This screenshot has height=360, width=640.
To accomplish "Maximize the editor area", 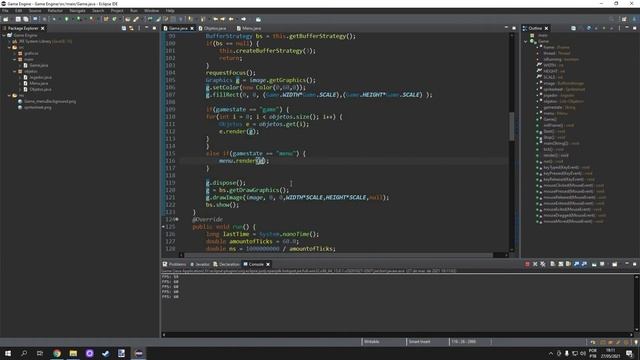I will tap(513, 28).
